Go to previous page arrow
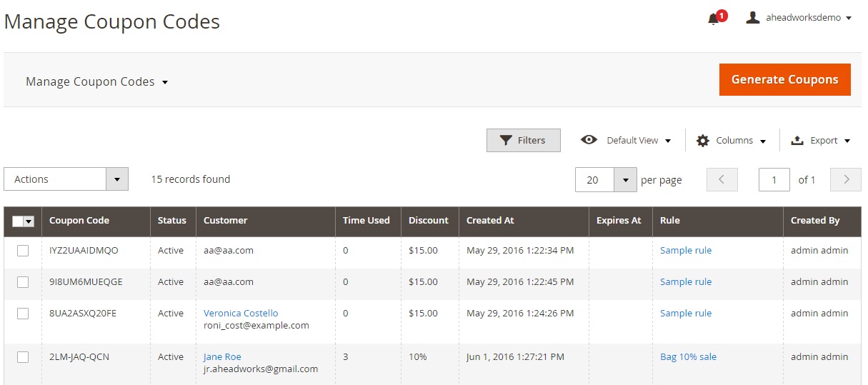This screenshot has width=868, height=385. [x=722, y=180]
